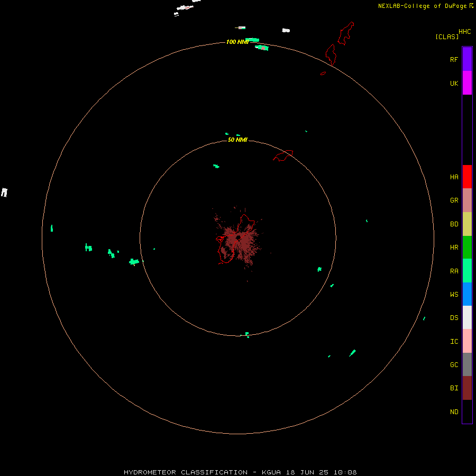Click the DS legend label
The image size is (476, 476).
[x=454, y=318]
